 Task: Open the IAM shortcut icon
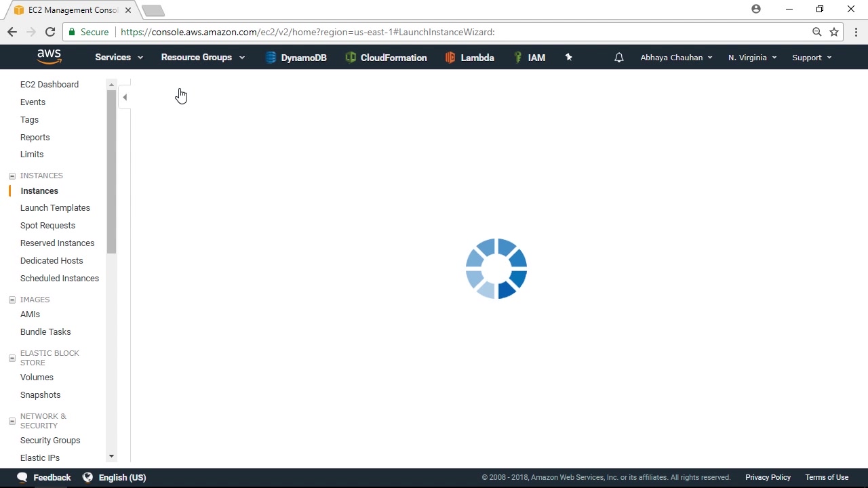click(x=518, y=58)
